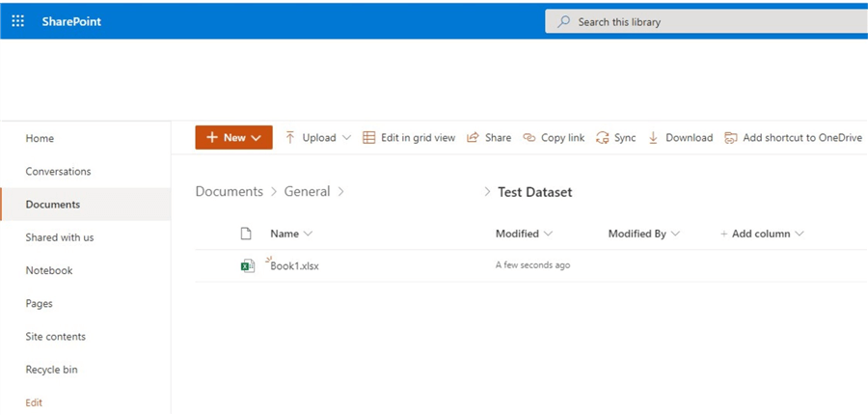This screenshot has width=868, height=415.
Task: Navigate to Documents breadcrumb
Action: [x=230, y=192]
